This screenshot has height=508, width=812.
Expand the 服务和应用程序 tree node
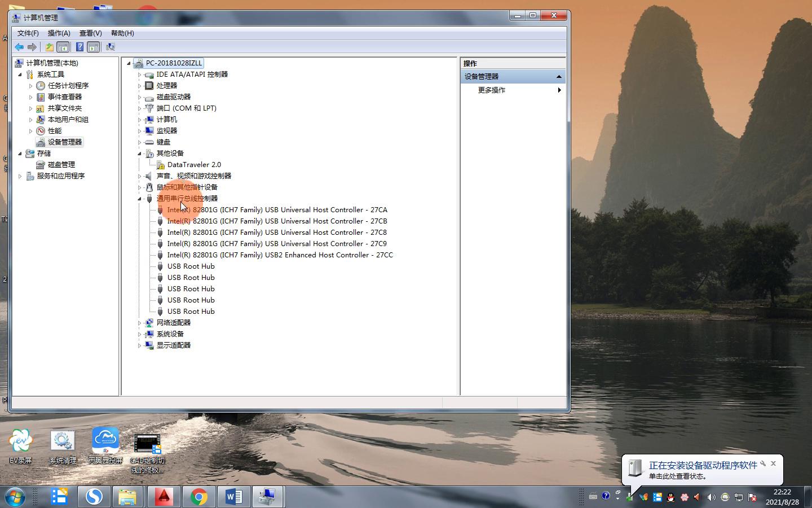(x=20, y=176)
